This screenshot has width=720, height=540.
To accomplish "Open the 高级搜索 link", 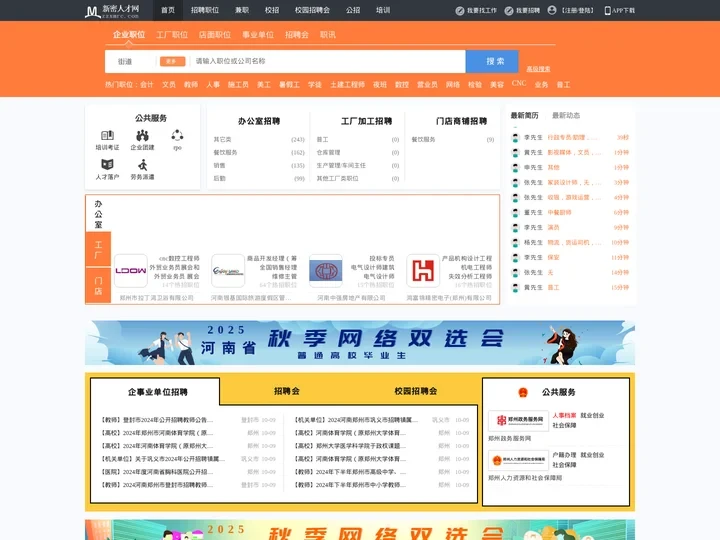I will tap(538, 69).
